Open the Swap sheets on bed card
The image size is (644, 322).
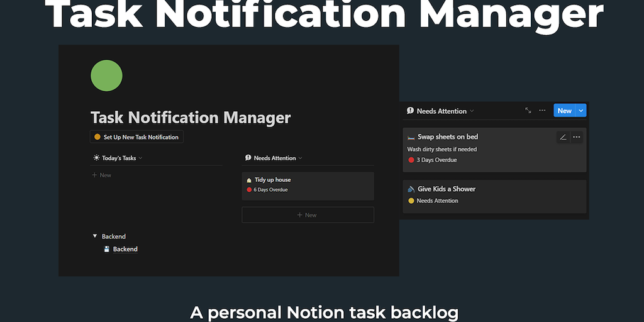[494, 150]
